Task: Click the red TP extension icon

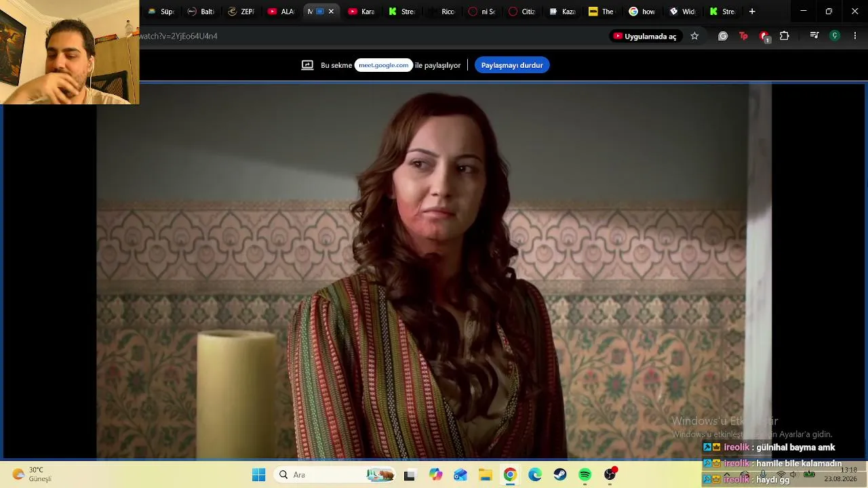Action: [743, 36]
